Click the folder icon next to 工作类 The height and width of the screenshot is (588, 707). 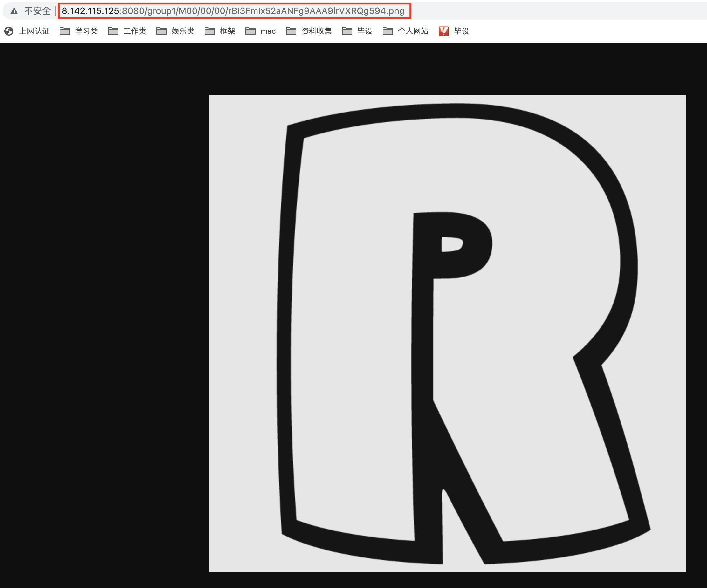click(113, 31)
